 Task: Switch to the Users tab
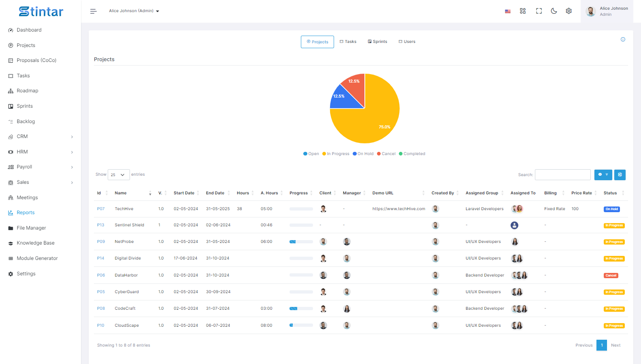(407, 42)
